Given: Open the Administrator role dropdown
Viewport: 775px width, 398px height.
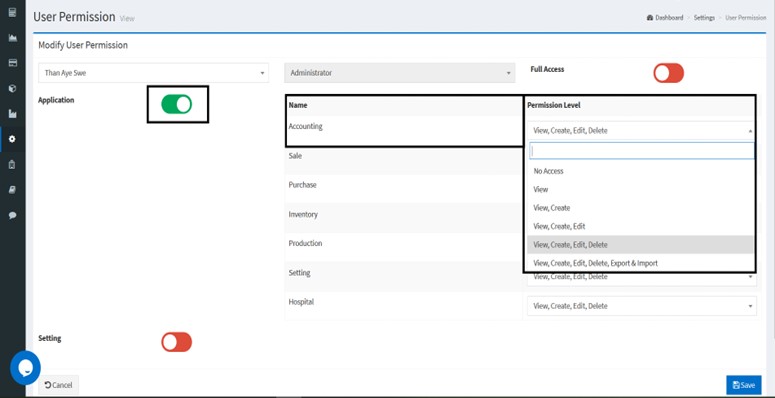Looking at the screenshot, I should pos(399,73).
